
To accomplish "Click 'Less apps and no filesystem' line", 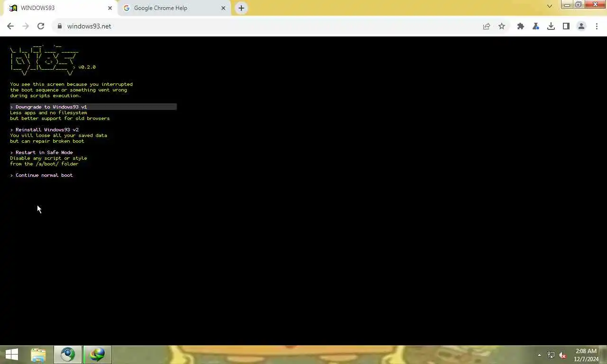I will pyautogui.click(x=48, y=113).
